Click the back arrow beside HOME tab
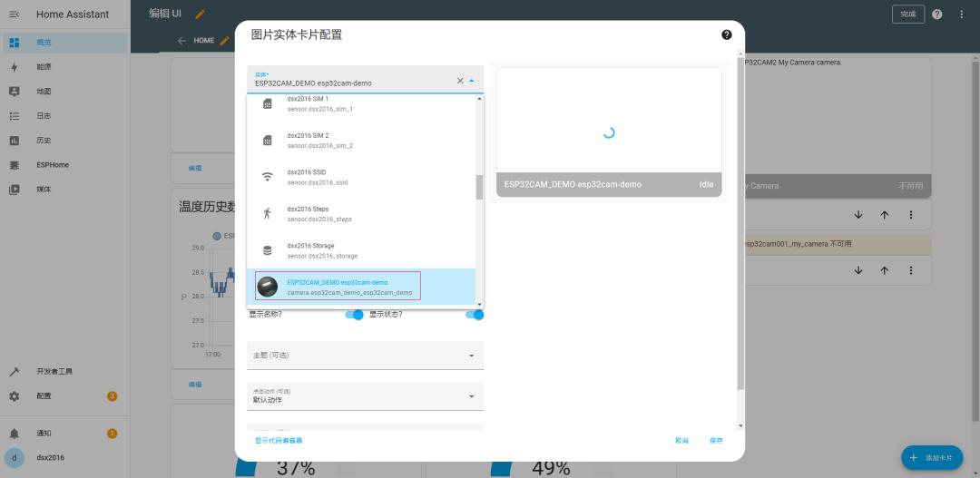Image resolution: width=980 pixels, height=478 pixels. tap(181, 41)
